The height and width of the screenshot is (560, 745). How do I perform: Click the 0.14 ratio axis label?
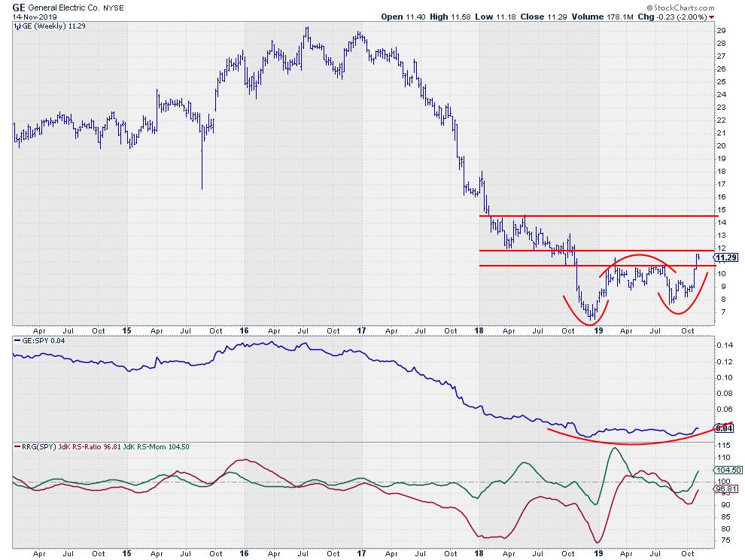click(724, 345)
